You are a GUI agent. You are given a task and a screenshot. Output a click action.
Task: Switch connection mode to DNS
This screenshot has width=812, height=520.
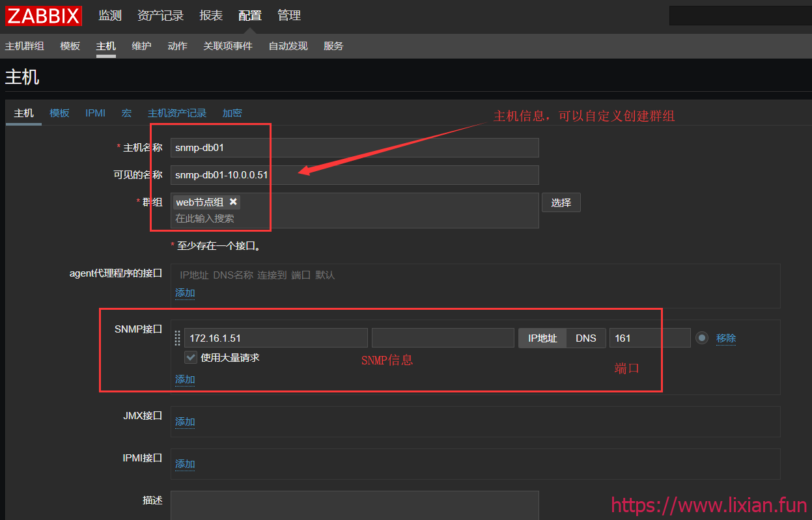pyautogui.click(x=585, y=338)
